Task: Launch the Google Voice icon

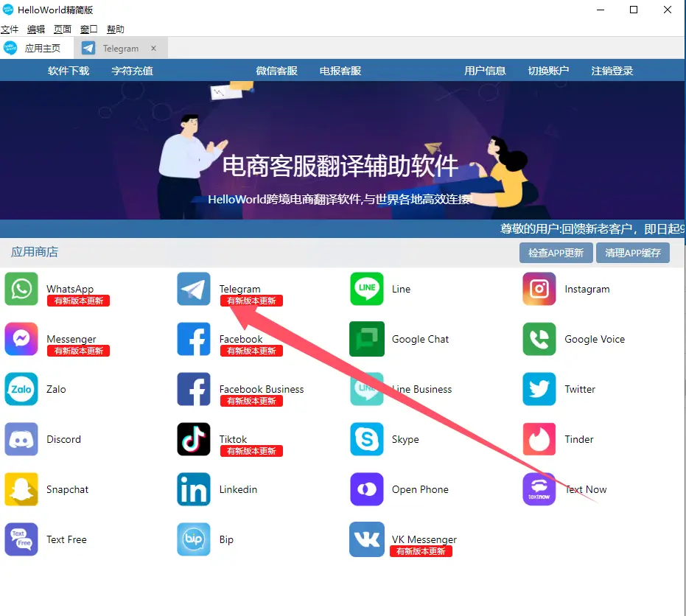Action: pos(539,339)
